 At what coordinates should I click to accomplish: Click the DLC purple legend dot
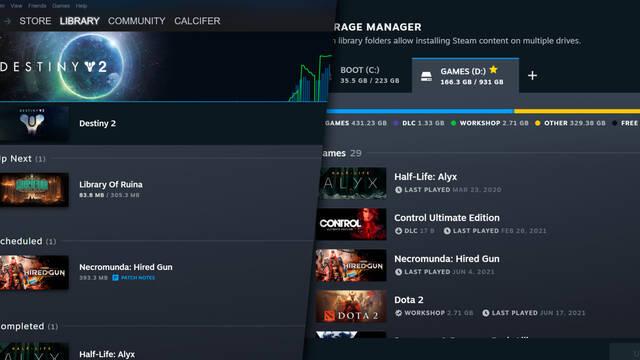396,123
